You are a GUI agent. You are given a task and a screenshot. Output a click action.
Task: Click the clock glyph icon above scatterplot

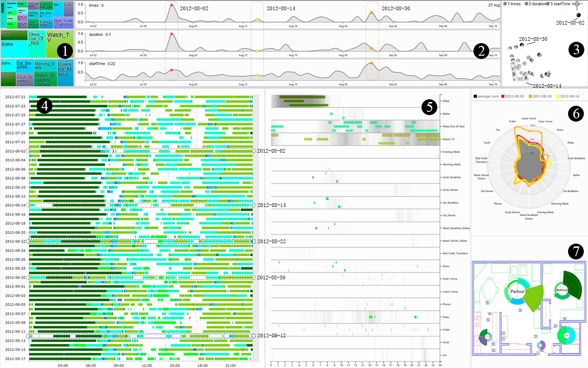[577, 4]
